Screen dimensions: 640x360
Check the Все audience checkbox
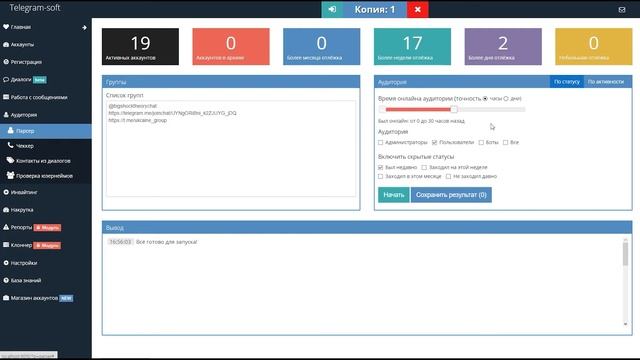pos(505,142)
